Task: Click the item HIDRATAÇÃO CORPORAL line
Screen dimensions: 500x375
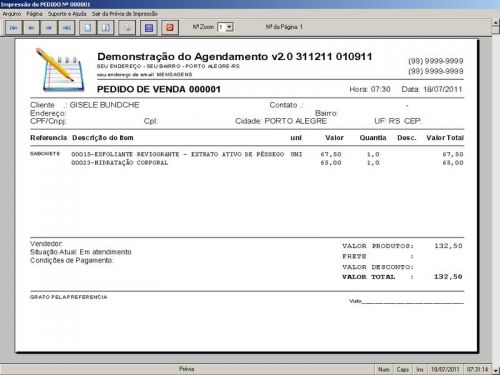Action: [x=120, y=163]
